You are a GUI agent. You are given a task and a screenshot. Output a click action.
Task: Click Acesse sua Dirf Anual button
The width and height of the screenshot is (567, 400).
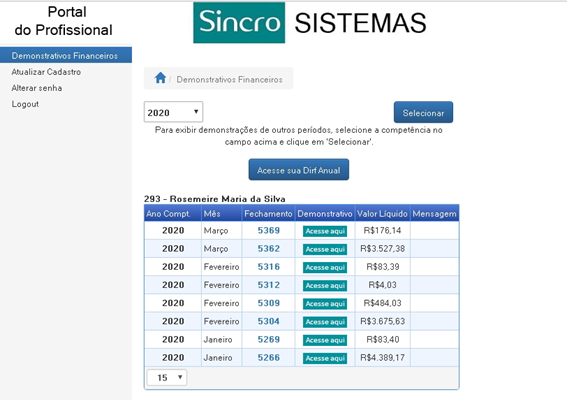[x=299, y=170]
